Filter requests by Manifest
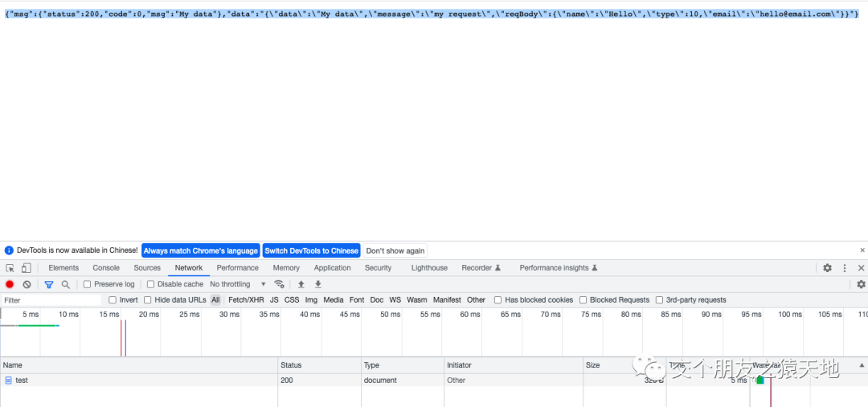Viewport: 868px width, 407px height. [x=447, y=299]
